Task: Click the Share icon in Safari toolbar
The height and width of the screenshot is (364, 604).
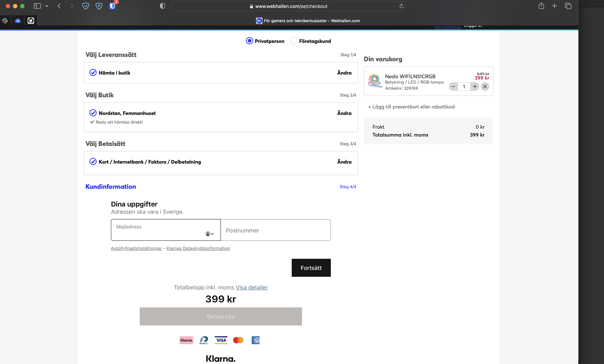Action: [541, 6]
